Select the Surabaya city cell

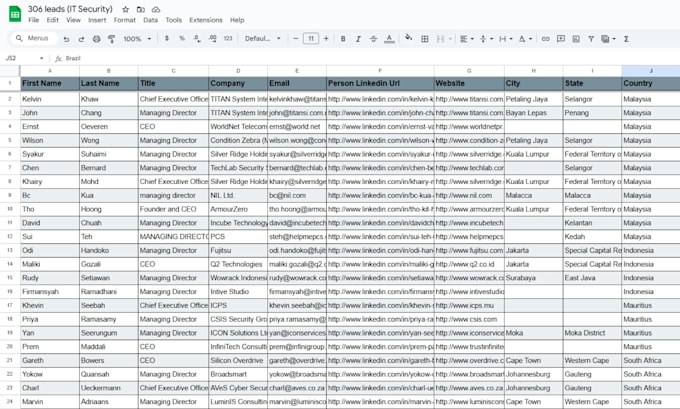point(534,278)
